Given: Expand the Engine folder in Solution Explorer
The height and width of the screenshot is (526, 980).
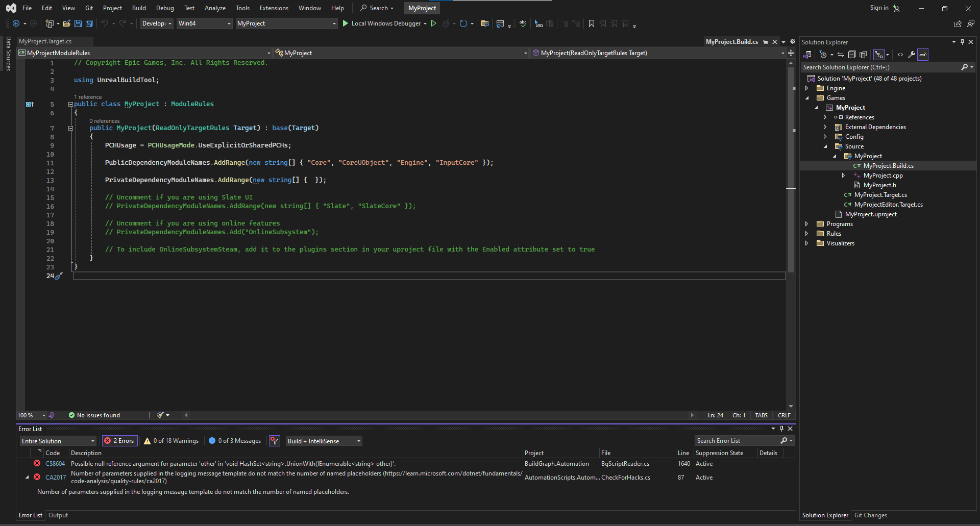Looking at the screenshot, I should [807, 88].
